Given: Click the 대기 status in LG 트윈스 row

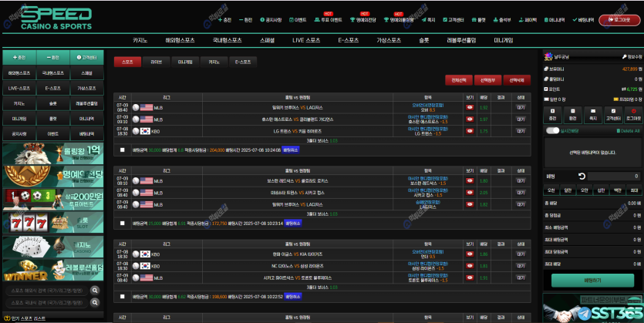Looking at the screenshot, I should tap(521, 131).
